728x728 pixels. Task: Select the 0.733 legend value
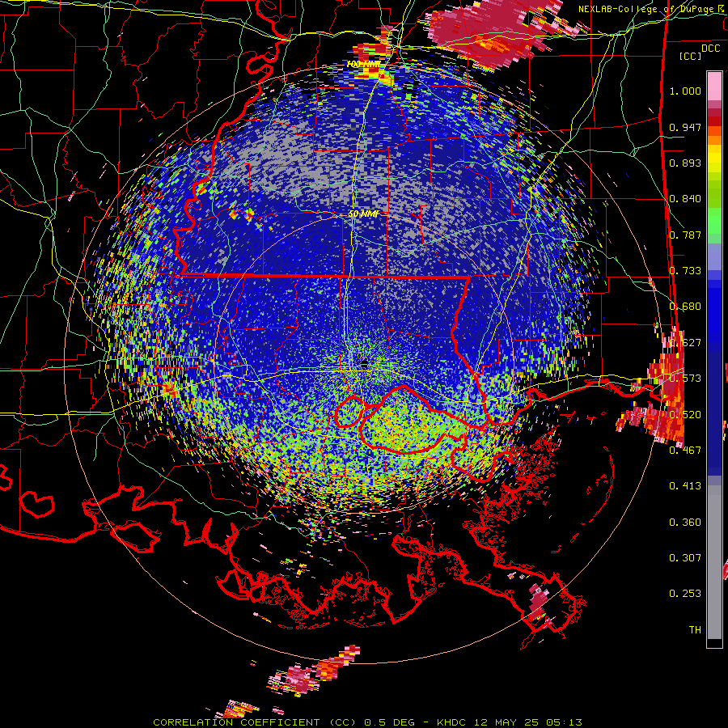tap(685, 271)
